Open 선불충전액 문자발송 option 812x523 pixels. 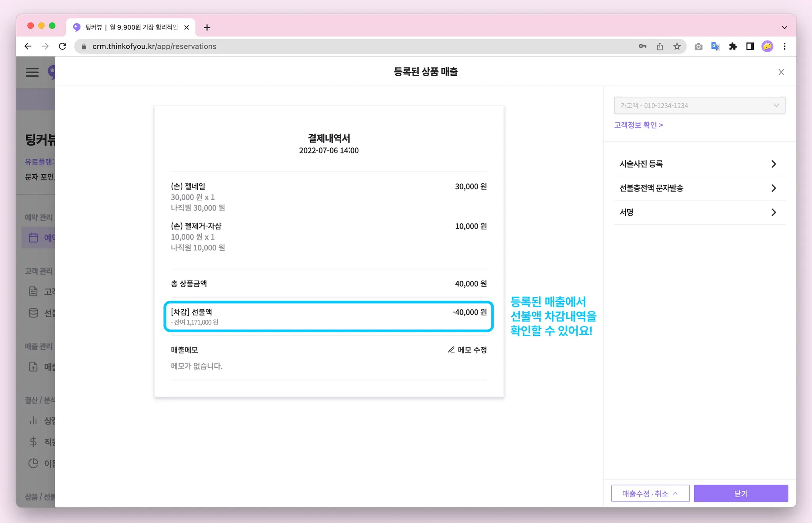(699, 188)
